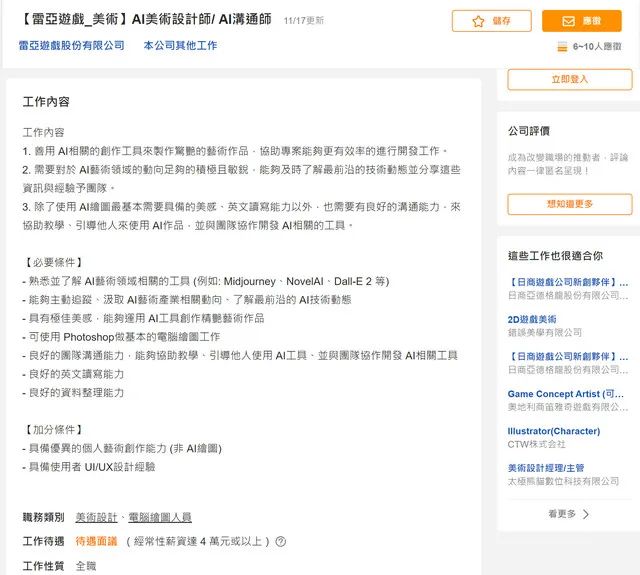The height and width of the screenshot is (575, 640).
Task: Open the 美術設計 job category link
Action: 96,517
